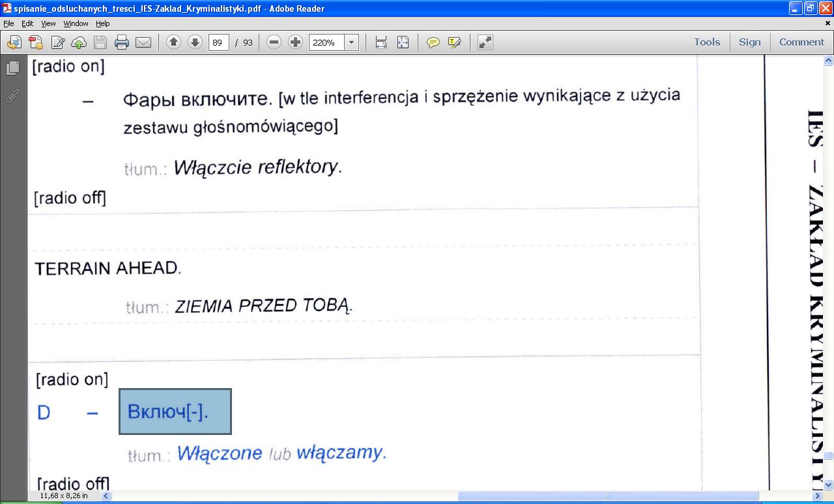Select the Highlight text tool
Image resolution: width=834 pixels, height=504 pixels.
tap(455, 42)
